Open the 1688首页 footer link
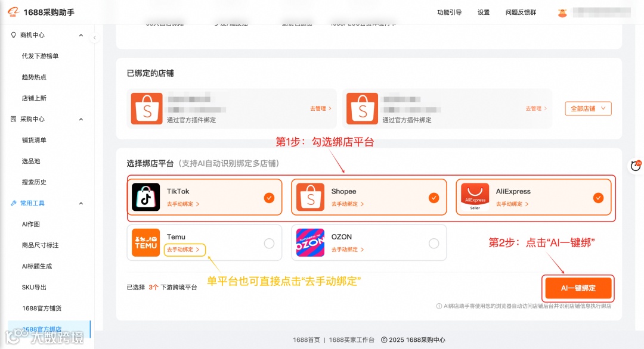This screenshot has height=349, width=644. (306, 340)
